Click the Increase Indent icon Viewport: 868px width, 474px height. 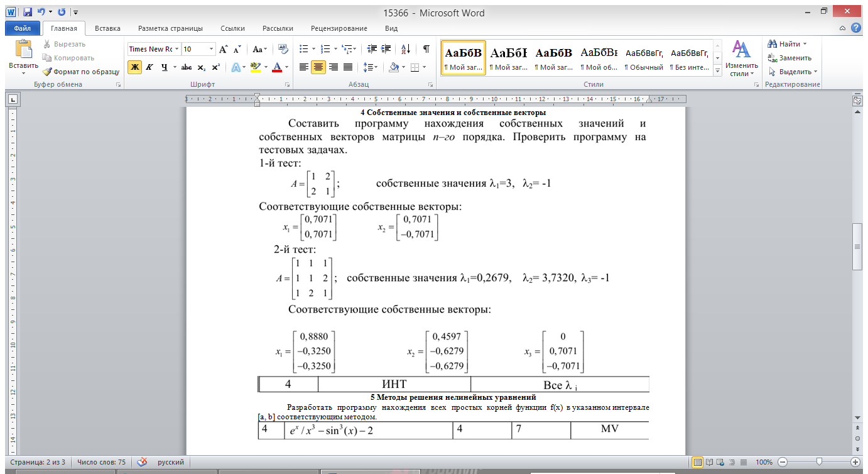(386, 49)
